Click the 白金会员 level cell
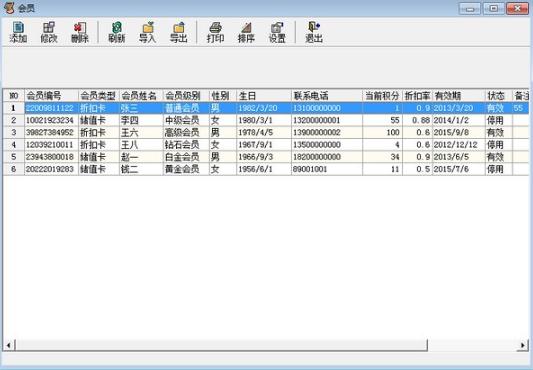Viewport: 533px width, 370px height. point(186,157)
